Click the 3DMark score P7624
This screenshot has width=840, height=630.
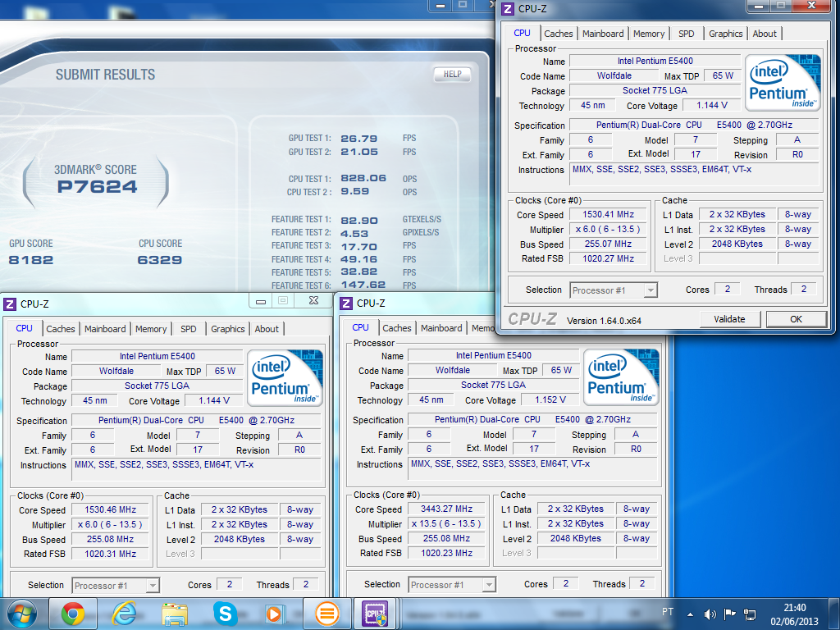tap(97, 186)
